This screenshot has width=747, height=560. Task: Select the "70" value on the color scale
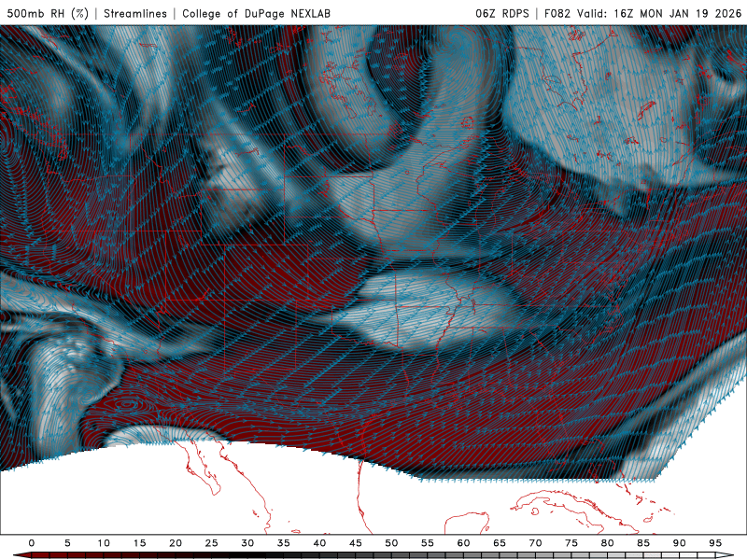click(535, 543)
